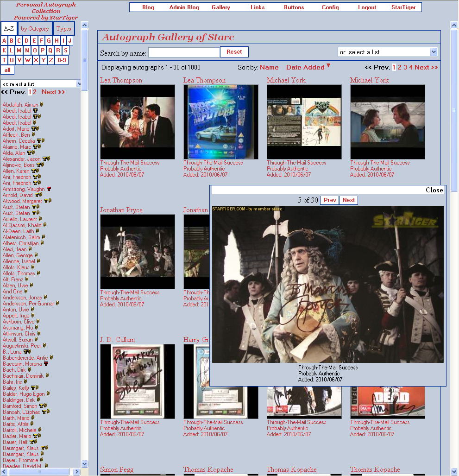Click the gold icon beside Bach, Dirk
The image size is (459, 476).
pos(30,369)
